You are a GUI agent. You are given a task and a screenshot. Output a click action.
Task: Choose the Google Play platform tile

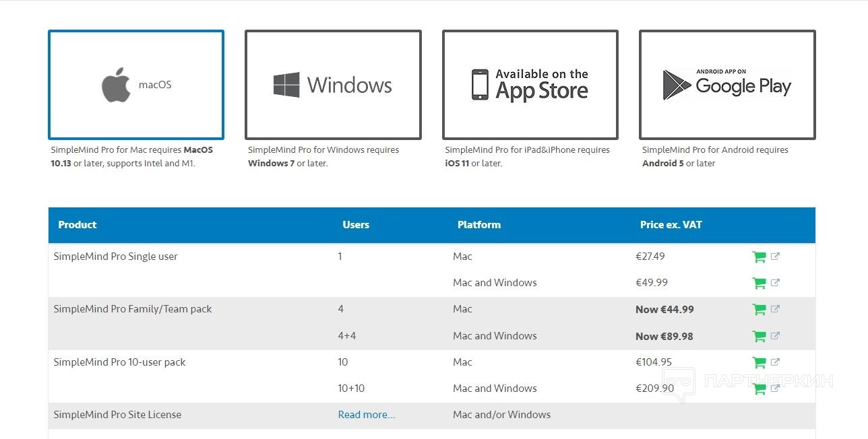pos(727,85)
